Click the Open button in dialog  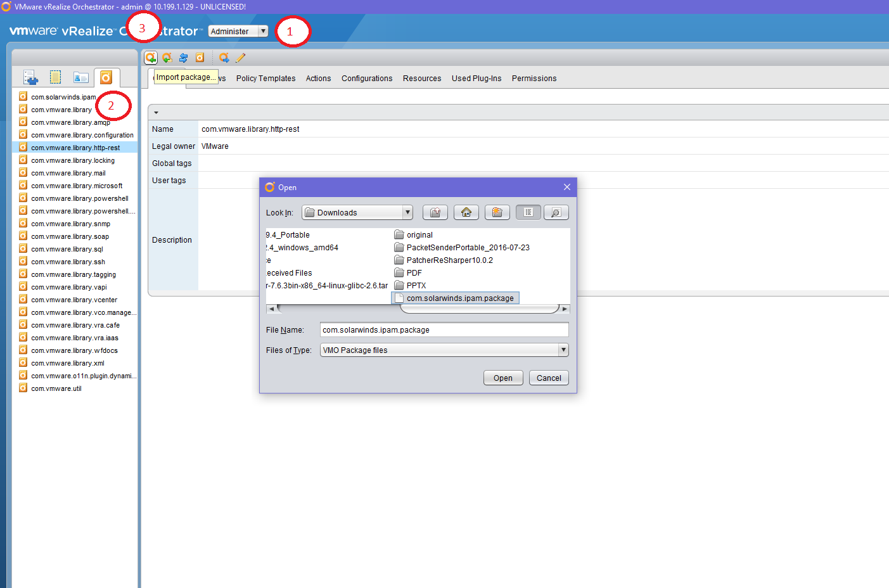point(503,378)
